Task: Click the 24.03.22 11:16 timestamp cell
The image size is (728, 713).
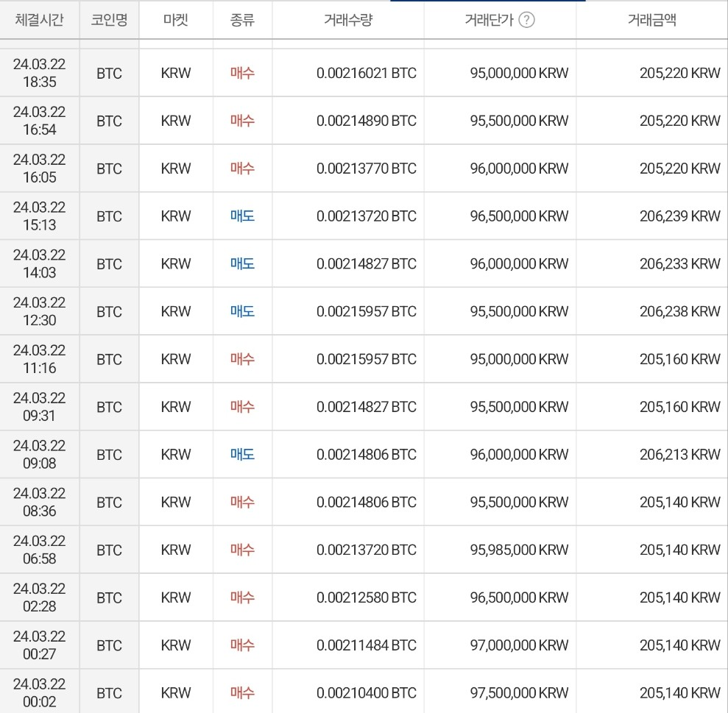Action: (40, 359)
